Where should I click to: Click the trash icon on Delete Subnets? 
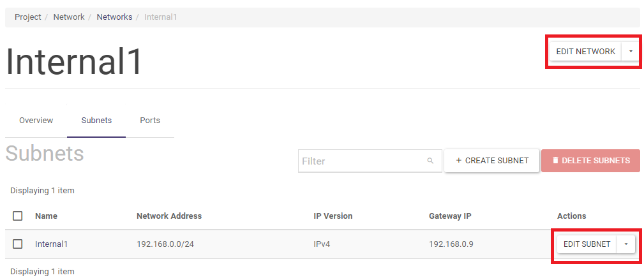(x=555, y=161)
